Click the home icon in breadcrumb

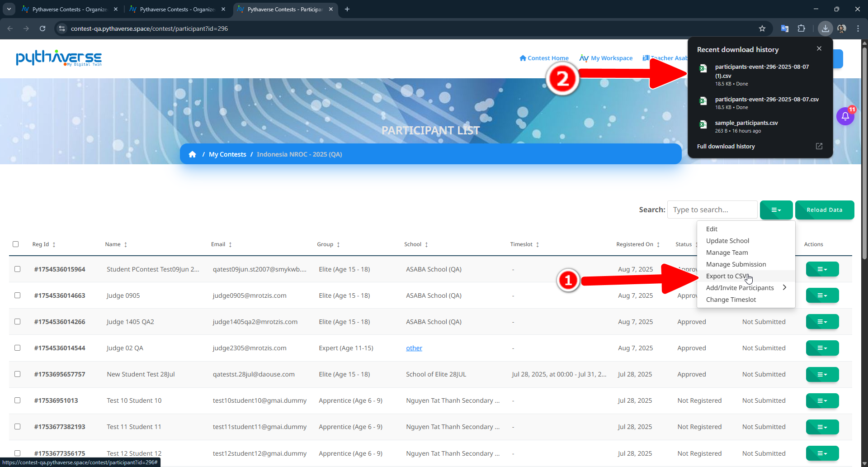click(192, 154)
